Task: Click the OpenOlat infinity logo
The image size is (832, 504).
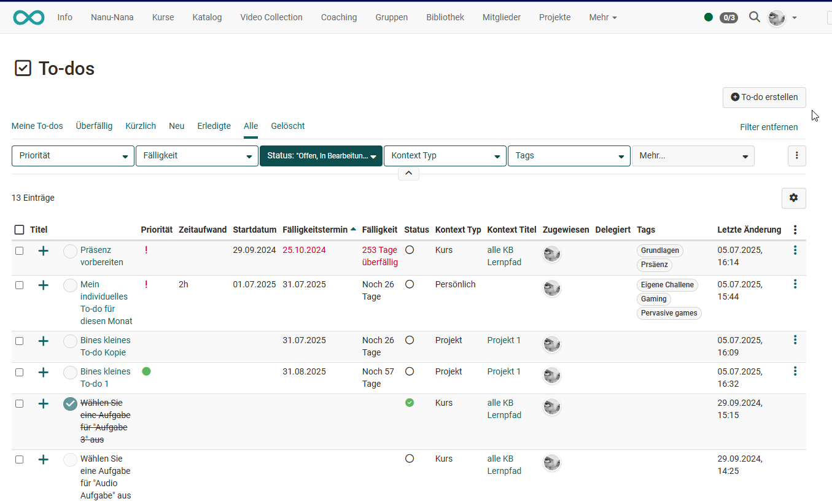Action: click(29, 17)
